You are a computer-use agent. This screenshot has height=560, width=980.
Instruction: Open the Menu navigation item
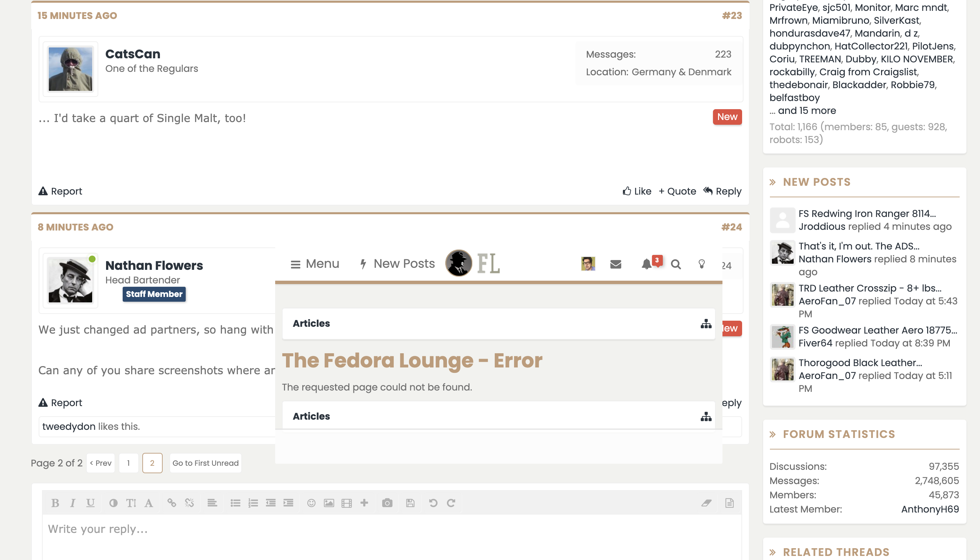point(314,263)
